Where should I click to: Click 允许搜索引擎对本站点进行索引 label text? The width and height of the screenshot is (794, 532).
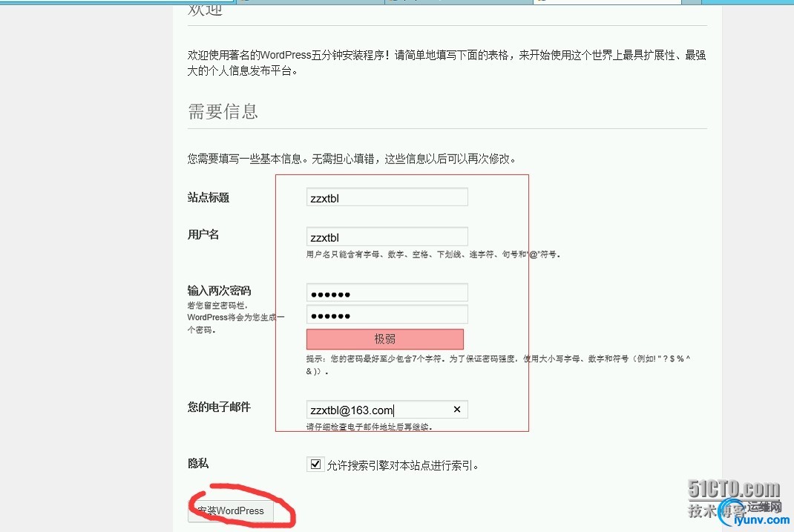pyautogui.click(x=403, y=465)
